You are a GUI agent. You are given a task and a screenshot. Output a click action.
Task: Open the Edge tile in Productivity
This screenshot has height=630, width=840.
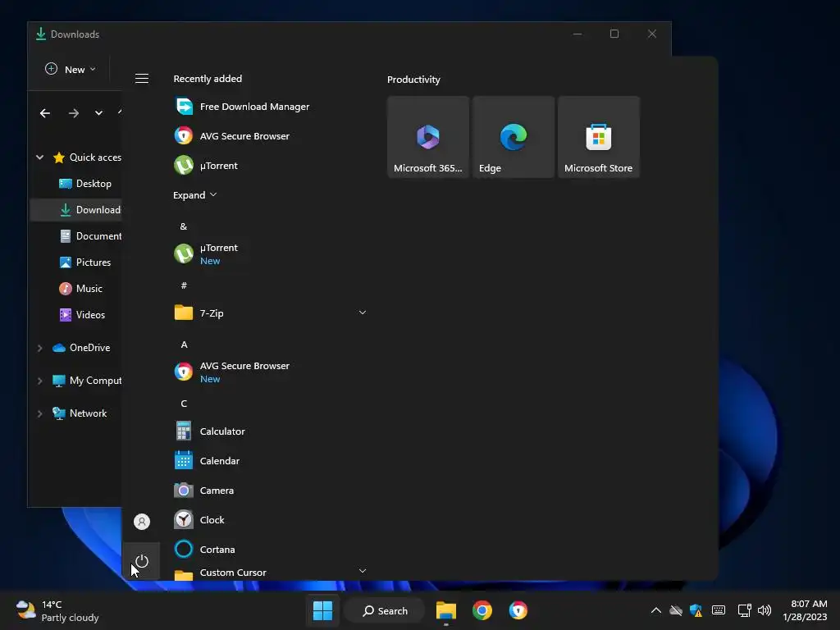514,137
